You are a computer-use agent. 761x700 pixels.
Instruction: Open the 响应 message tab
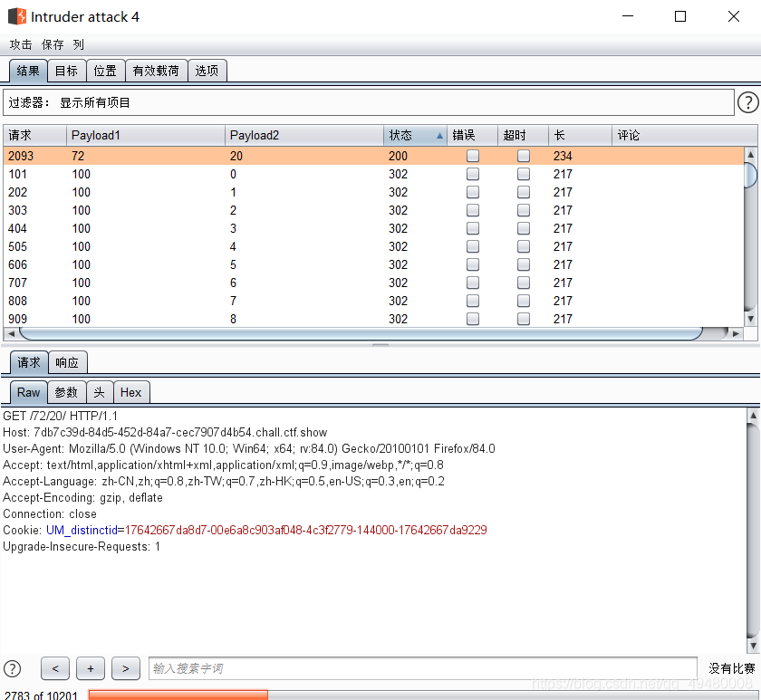pyautogui.click(x=67, y=362)
